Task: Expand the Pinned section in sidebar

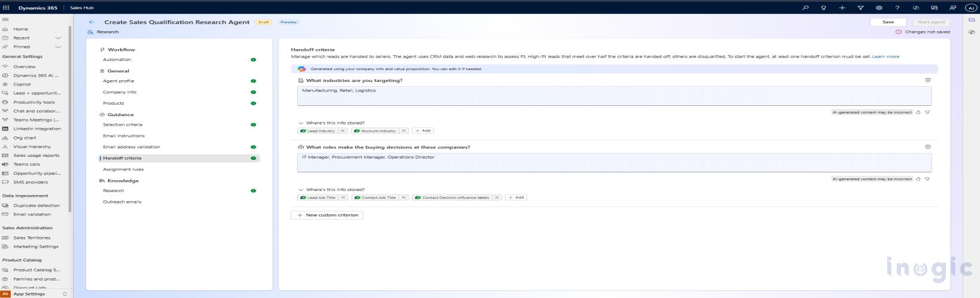Action: click(x=58, y=47)
